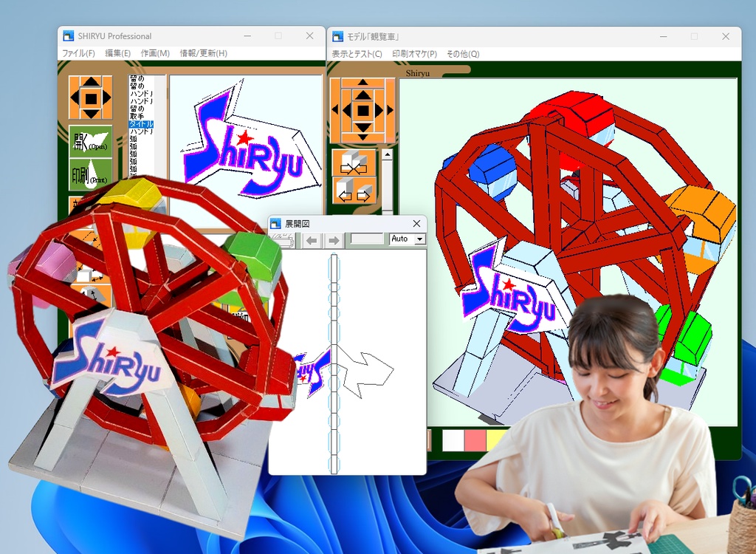Close the 展開図 window
Image resolution: width=756 pixels, height=554 pixels.
(416, 223)
